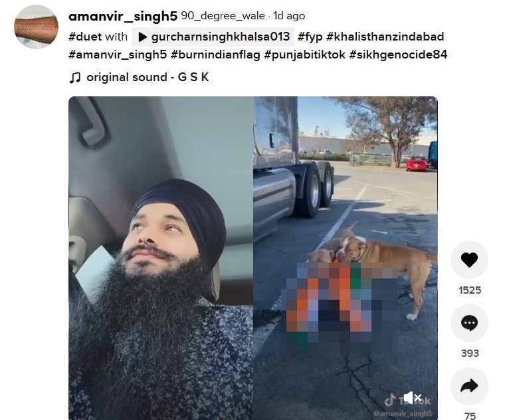This screenshot has width=511, height=420.
Task: Open the #fyp hashtag
Action: tap(310, 37)
